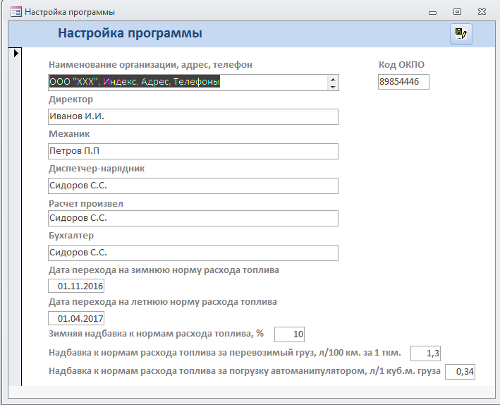Click the record selector arrow on left edge
Image resolution: width=500 pixels, height=405 pixels.
(x=16, y=53)
